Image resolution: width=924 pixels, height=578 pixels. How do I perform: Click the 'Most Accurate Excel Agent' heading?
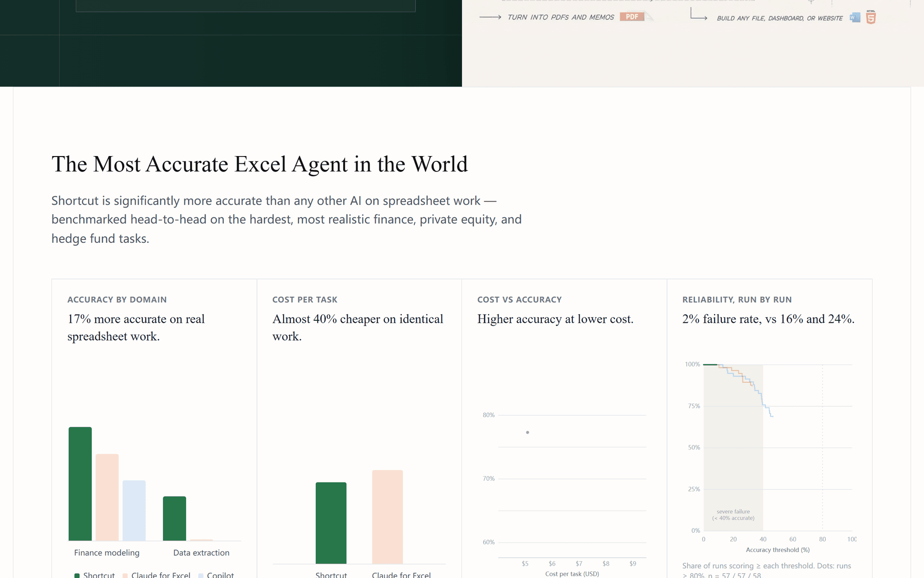(x=259, y=164)
